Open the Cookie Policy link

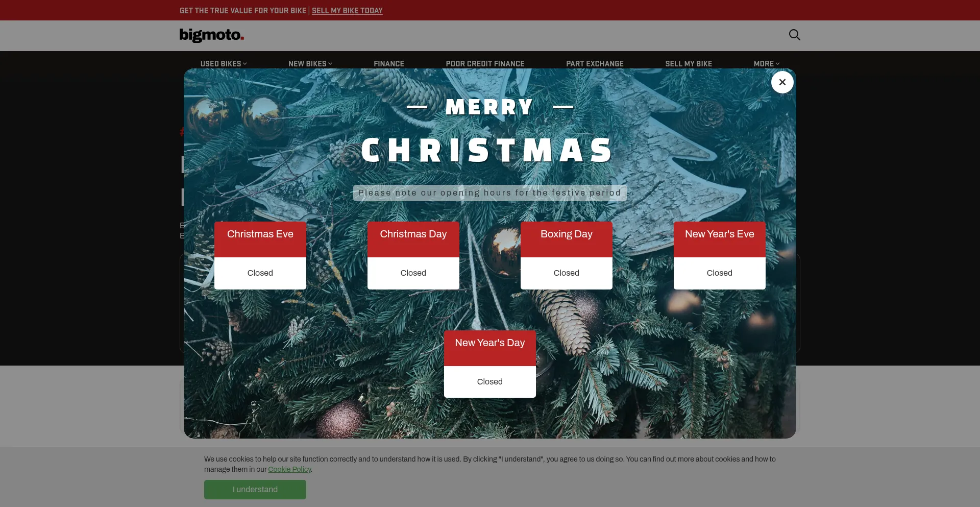289,470
